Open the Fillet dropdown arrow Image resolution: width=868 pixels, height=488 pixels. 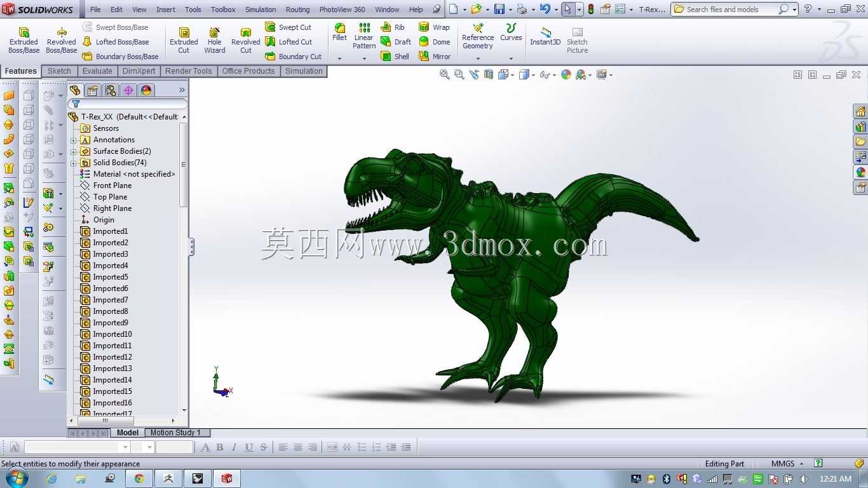coord(340,58)
